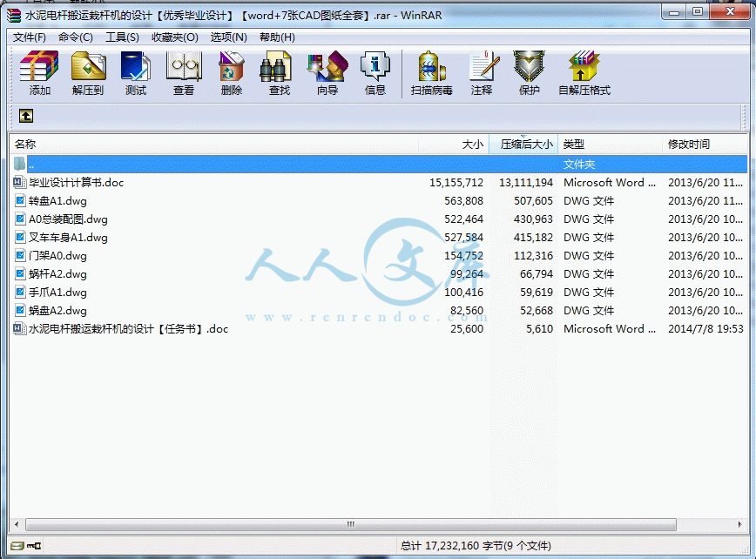Click the horizontal scrollbar left arrow
Screen dimensions: 756x559
17,524
